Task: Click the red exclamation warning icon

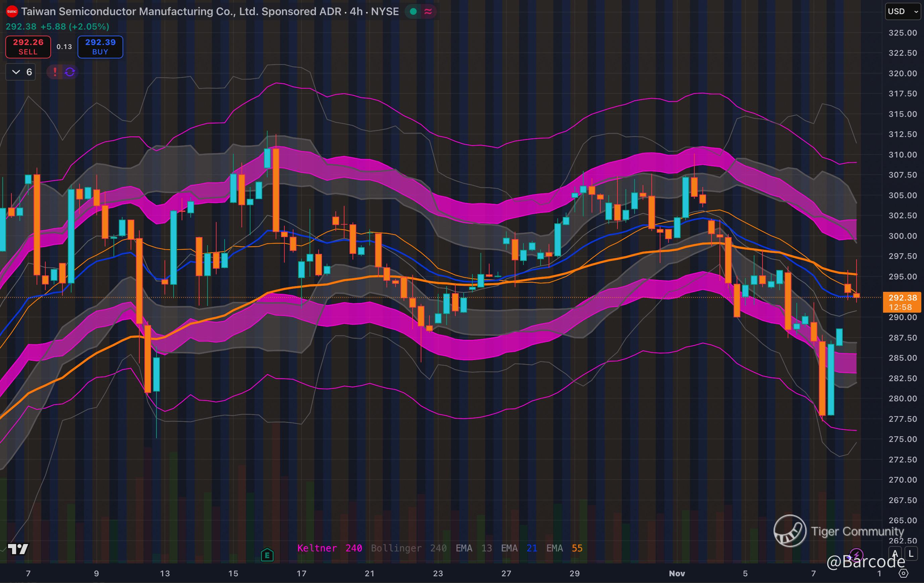Action: click(55, 72)
